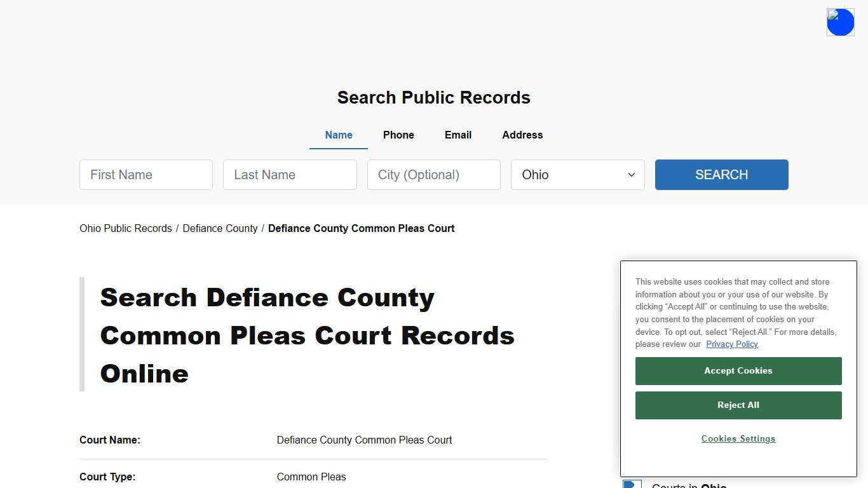
Task: Expand the state selector chevron
Action: click(x=631, y=175)
